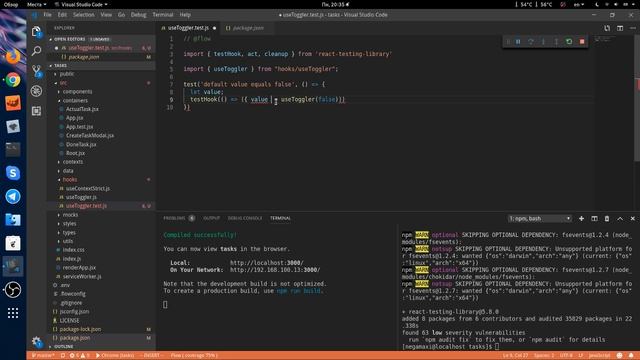Click debug Step Into button

(x=543, y=42)
